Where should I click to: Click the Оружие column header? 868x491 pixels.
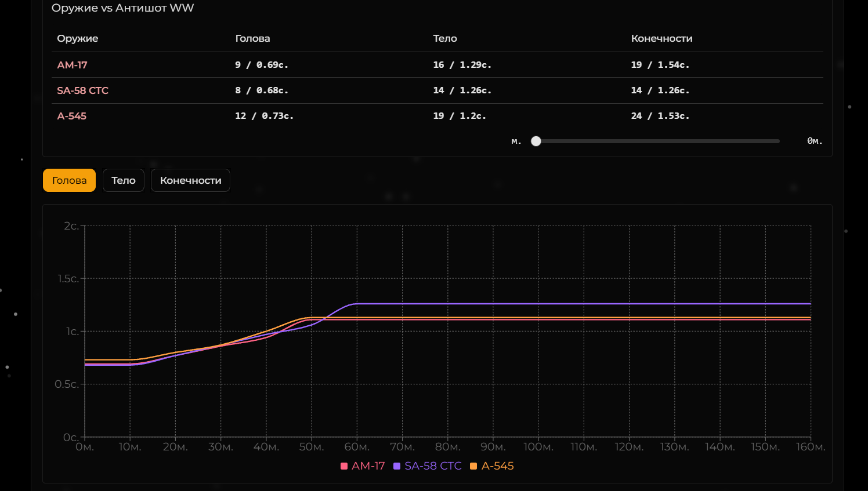pos(77,38)
